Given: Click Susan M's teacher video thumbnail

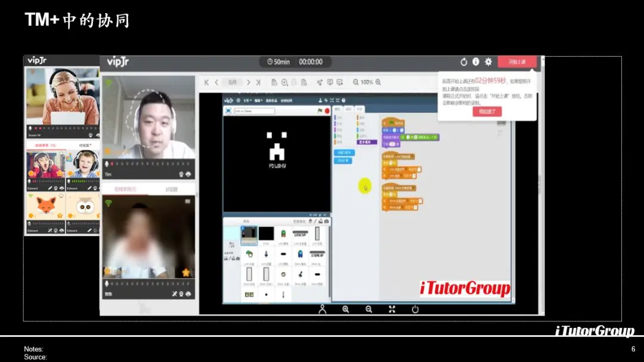Looking at the screenshot, I should coord(63,97).
